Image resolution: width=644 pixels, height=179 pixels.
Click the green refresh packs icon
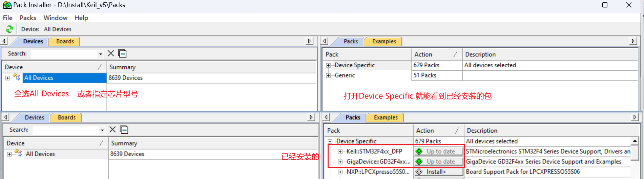coord(9,29)
